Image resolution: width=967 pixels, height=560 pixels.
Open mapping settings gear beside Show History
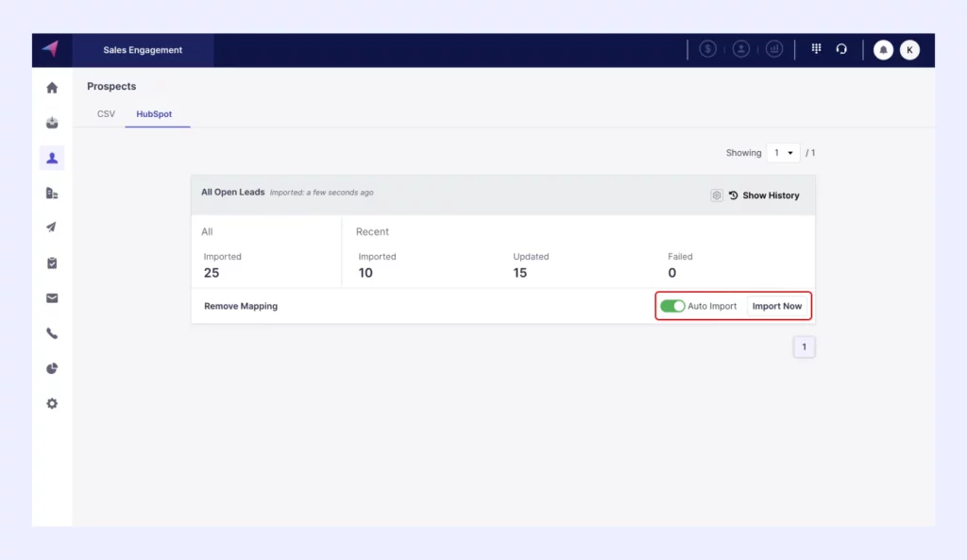click(716, 195)
